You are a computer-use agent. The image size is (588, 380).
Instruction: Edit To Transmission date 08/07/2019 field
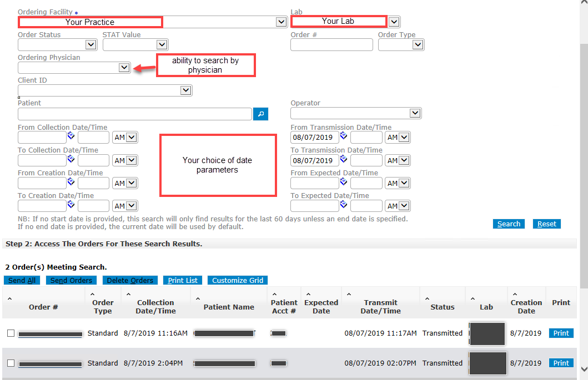(314, 160)
